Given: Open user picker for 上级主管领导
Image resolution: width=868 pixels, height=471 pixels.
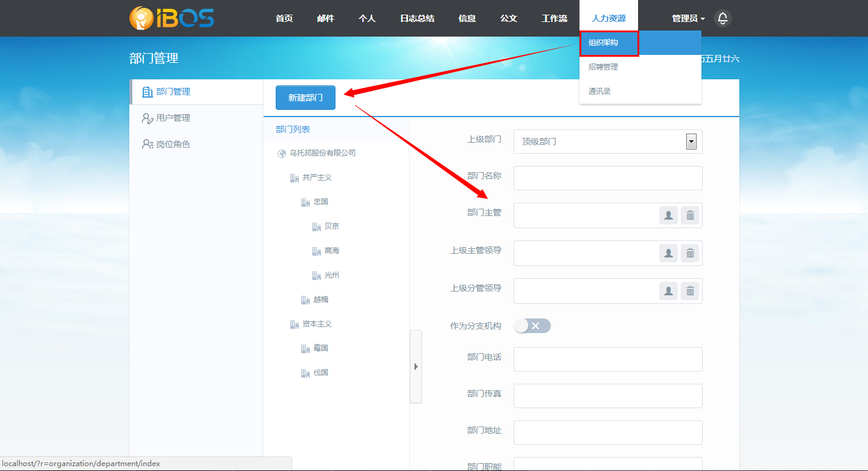Looking at the screenshot, I should 669,253.
